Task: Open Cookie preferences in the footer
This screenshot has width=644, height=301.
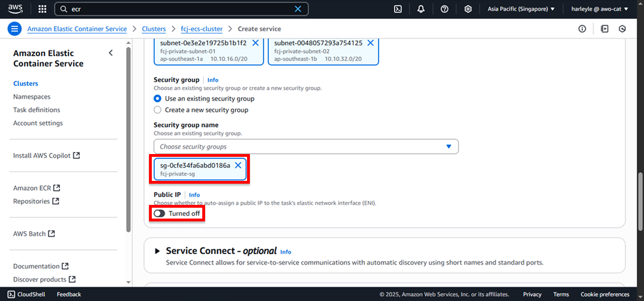Action: (x=605, y=294)
